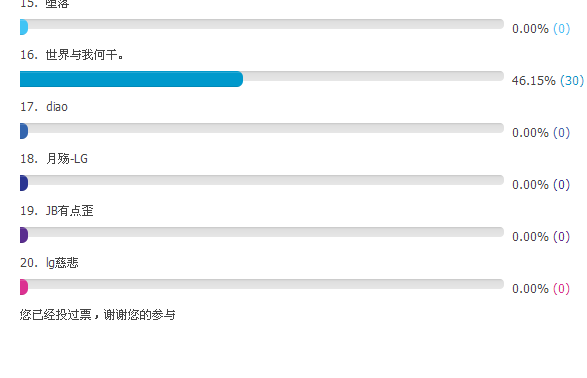Click option 16 label 世界与我何干。

(85, 55)
